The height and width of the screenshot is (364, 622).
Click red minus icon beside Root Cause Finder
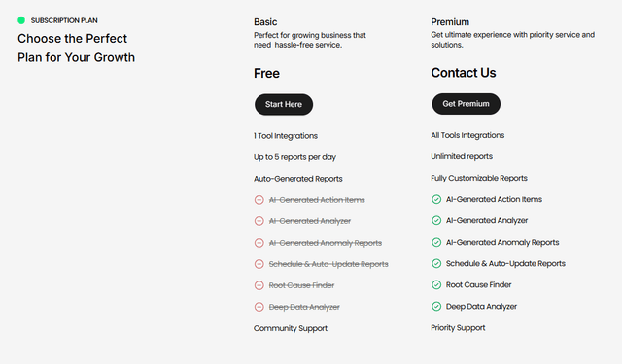(259, 285)
